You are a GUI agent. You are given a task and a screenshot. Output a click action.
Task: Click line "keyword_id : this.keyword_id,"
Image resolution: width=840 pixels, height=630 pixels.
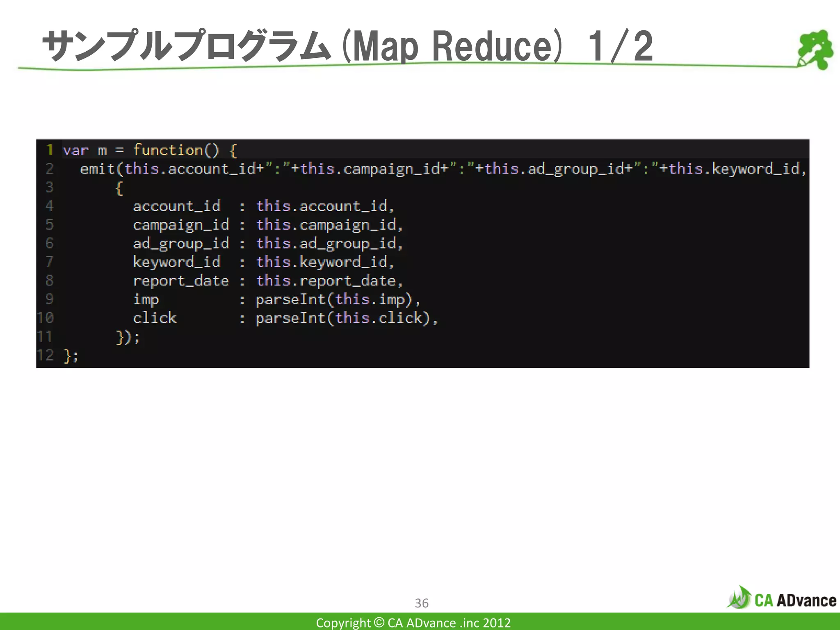click(x=264, y=262)
